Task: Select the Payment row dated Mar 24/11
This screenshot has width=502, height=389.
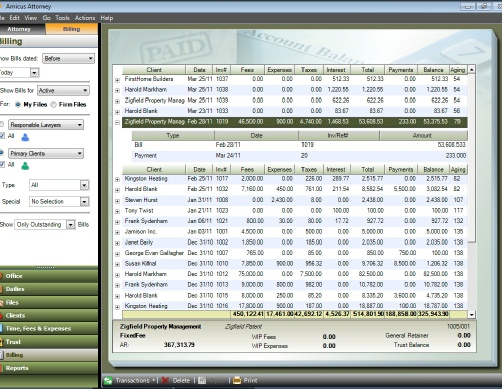Action: pyautogui.click(x=299, y=155)
